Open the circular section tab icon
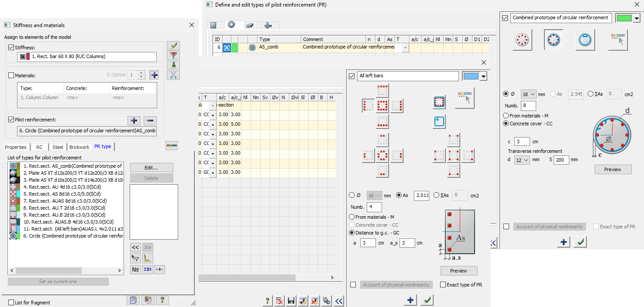644x307 pixels. [x=231, y=25]
